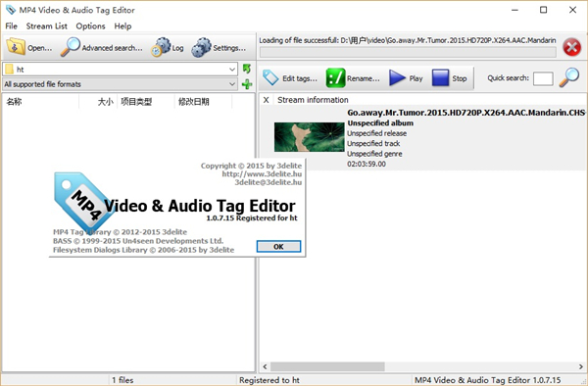Click the green refresh folder icon

pos(247,69)
